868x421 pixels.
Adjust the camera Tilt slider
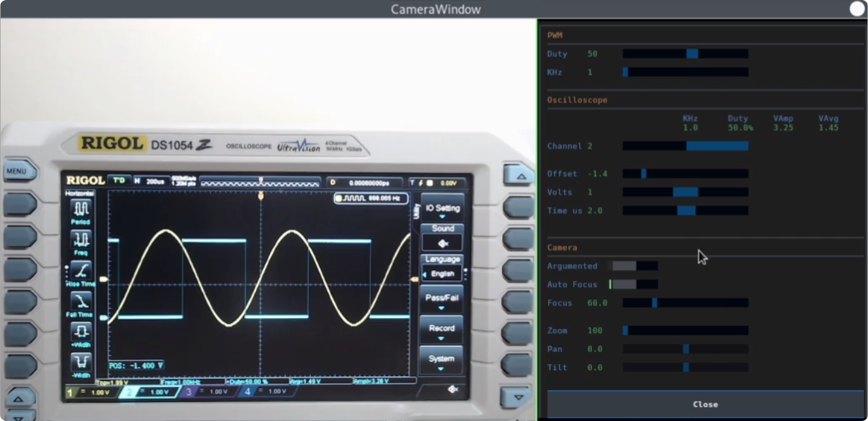click(x=685, y=367)
